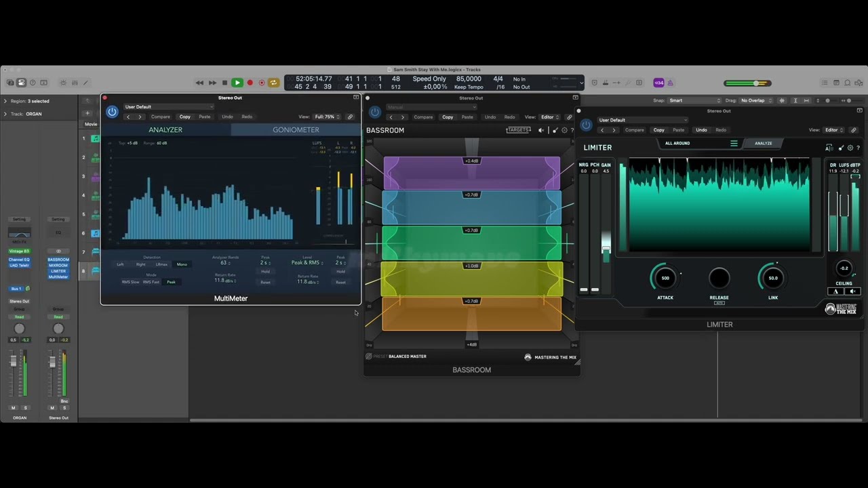Open MultiMeter View Full 75% dropdown
Image resolution: width=868 pixels, height=488 pixels.
coord(328,117)
